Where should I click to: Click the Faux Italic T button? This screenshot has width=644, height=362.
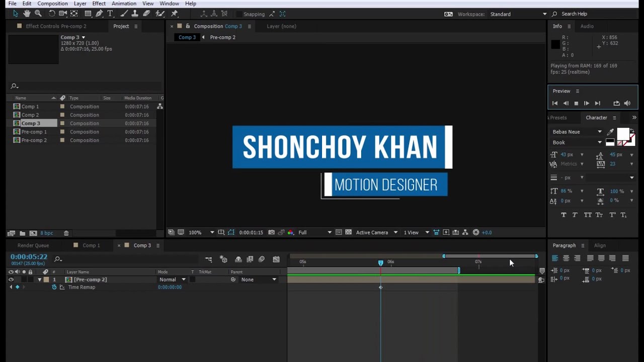[575, 215]
